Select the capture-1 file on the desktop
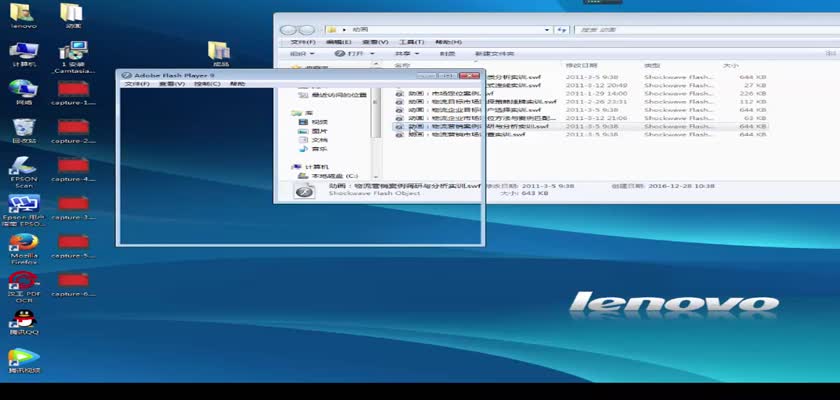Screen dimensions: 840x400 pyautogui.click(x=73, y=92)
